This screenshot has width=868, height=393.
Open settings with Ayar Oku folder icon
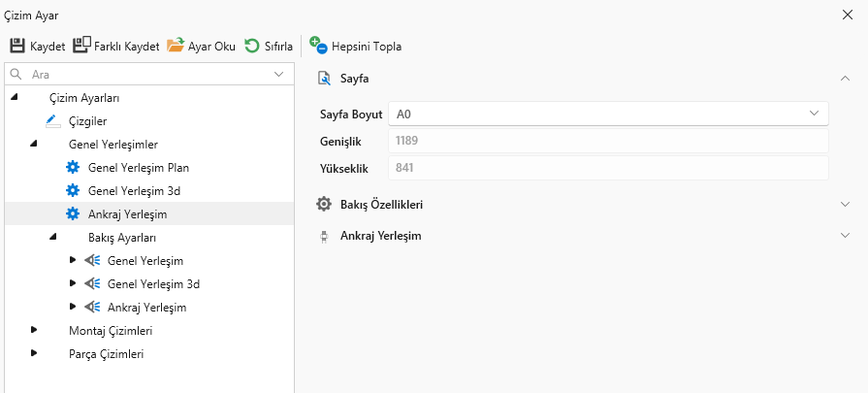[x=176, y=46]
